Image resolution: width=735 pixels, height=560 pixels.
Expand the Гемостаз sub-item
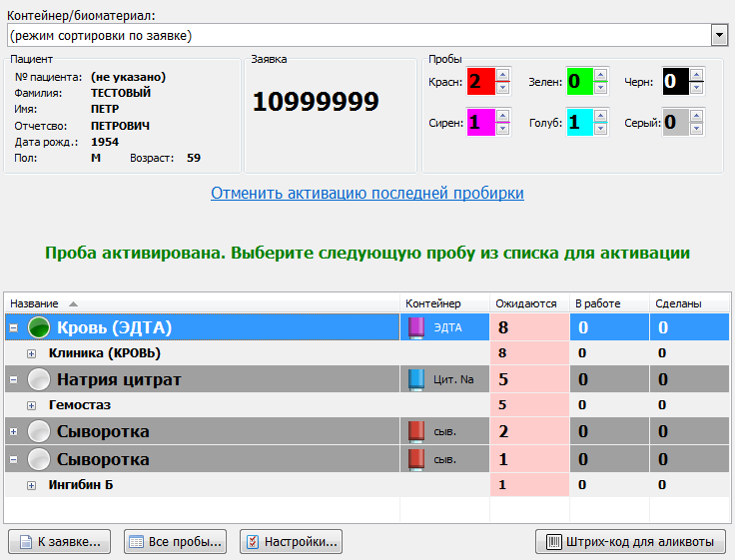click(x=31, y=405)
